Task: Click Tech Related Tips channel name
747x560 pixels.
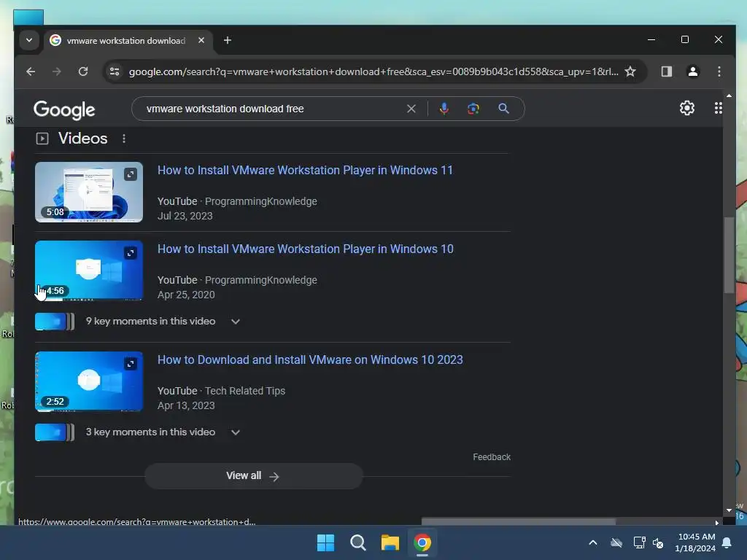Action: click(245, 391)
